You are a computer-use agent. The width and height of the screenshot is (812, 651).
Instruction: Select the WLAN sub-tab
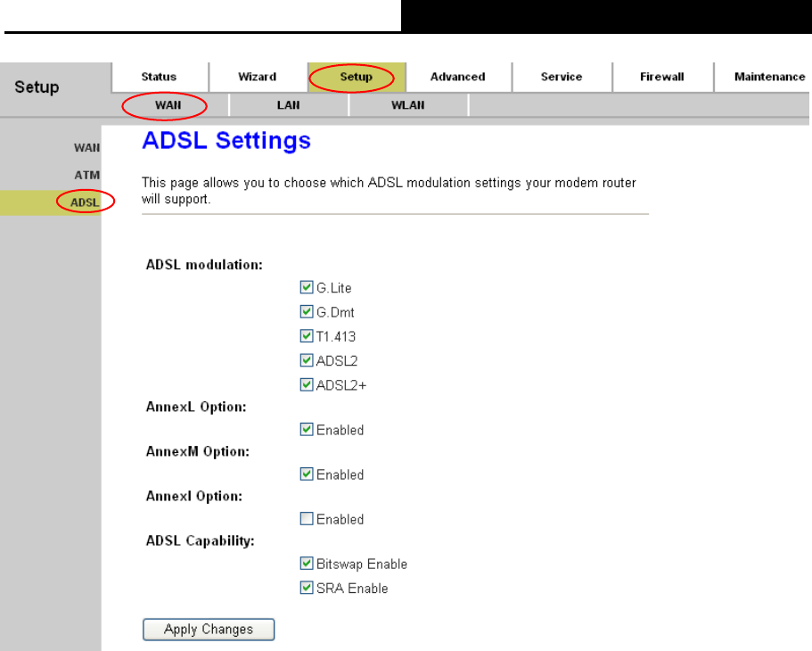408,105
